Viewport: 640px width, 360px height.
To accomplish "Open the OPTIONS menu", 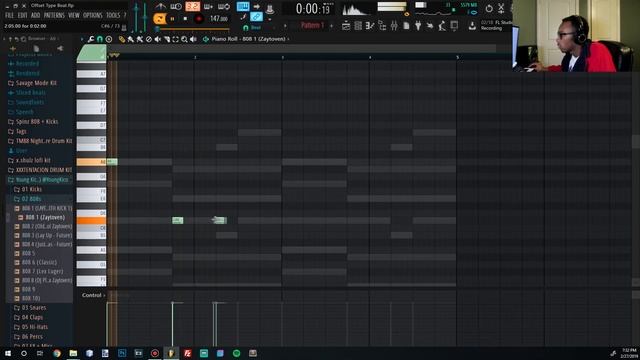I will 93,15.
